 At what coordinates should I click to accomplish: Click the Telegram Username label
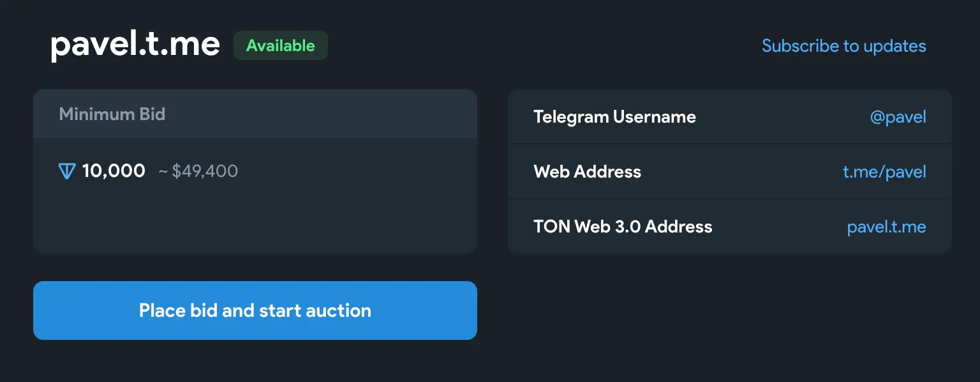pos(614,117)
